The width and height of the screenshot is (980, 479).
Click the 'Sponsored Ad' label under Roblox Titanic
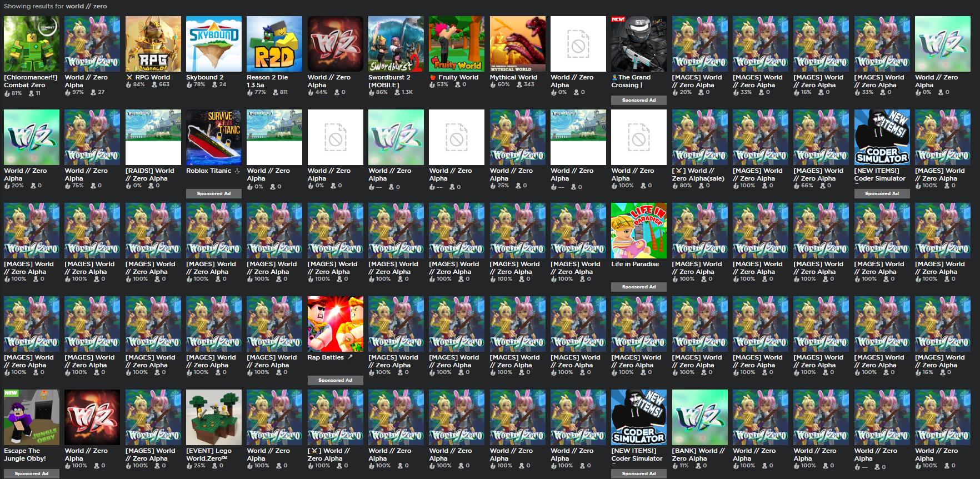click(214, 193)
